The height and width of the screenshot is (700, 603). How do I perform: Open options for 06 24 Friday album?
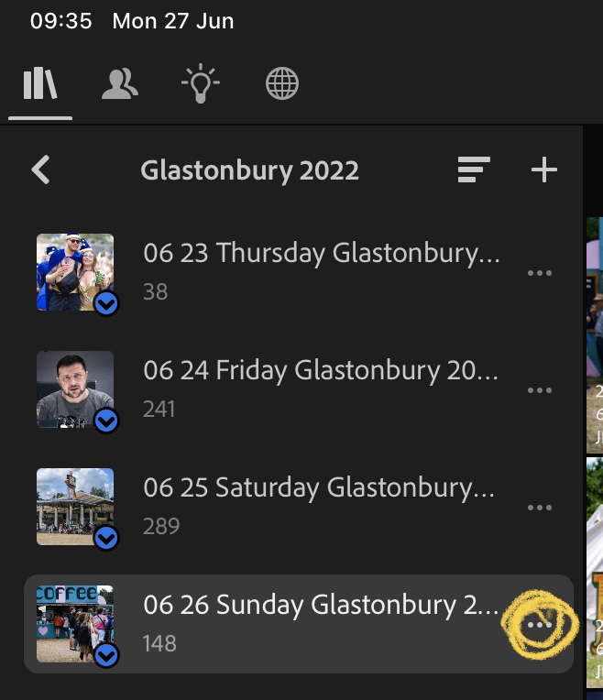(540, 390)
